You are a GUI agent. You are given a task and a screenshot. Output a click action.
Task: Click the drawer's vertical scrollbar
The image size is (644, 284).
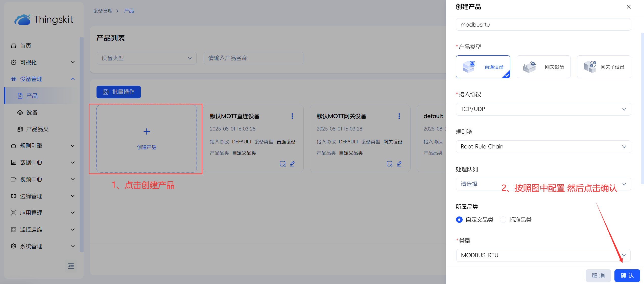642,109
